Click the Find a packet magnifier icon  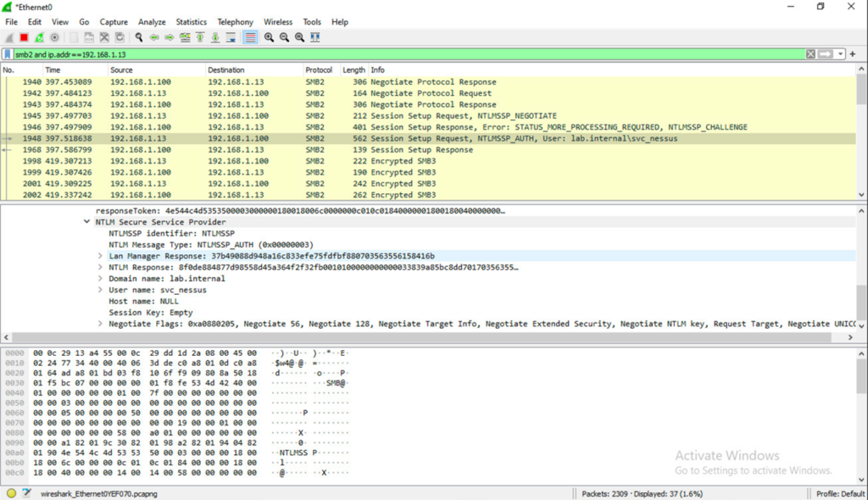pyautogui.click(x=139, y=37)
